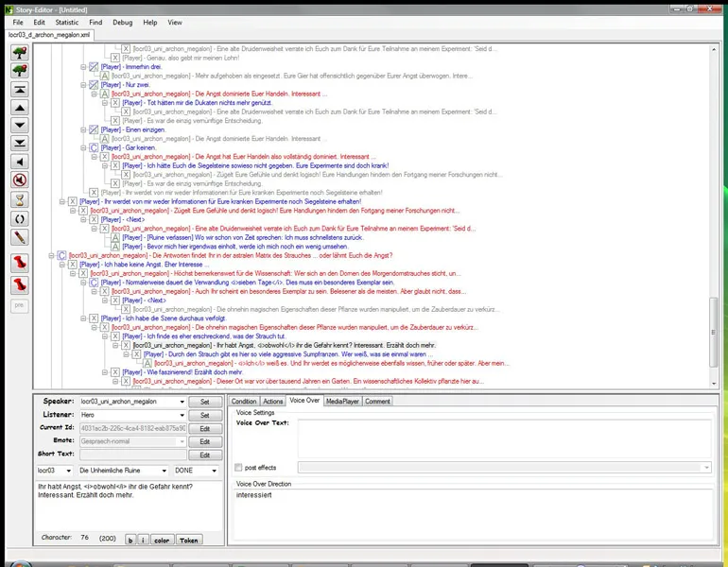Click the speaker volume icon in sidebar

point(18,162)
